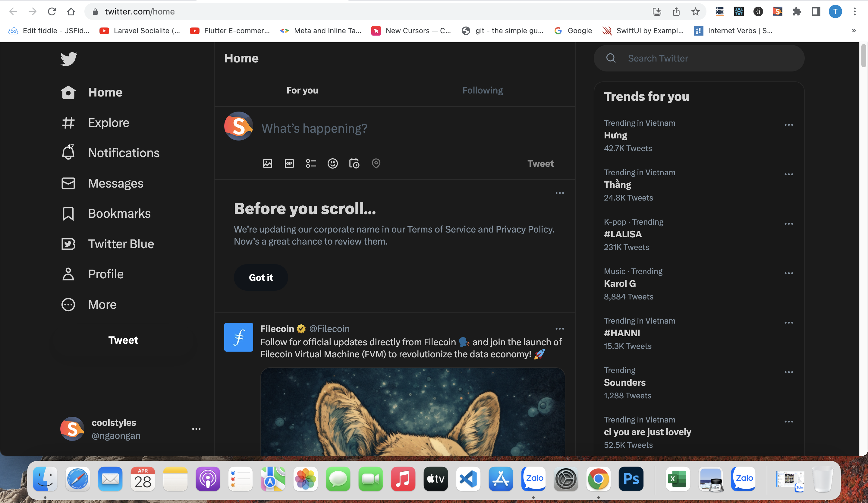Attach an image to the tweet
Image resolution: width=868 pixels, height=503 pixels.
click(267, 164)
